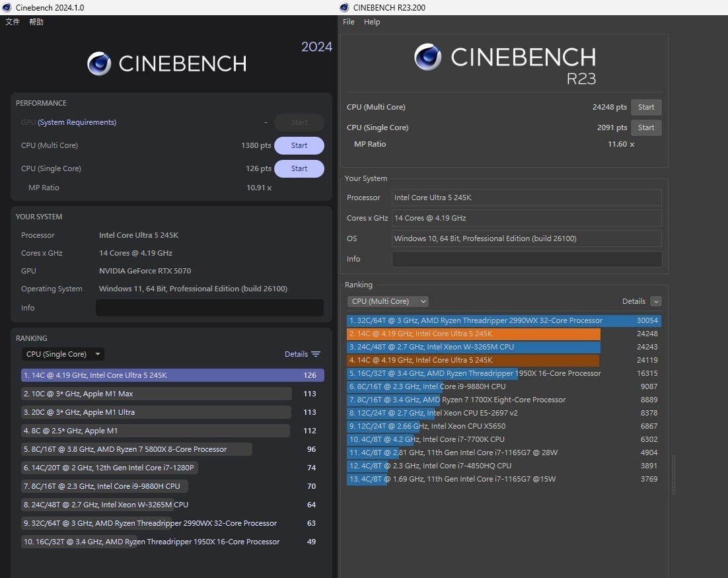Select the Apple M1 Max ranking entry
This screenshot has height=578, width=728.
(x=157, y=394)
